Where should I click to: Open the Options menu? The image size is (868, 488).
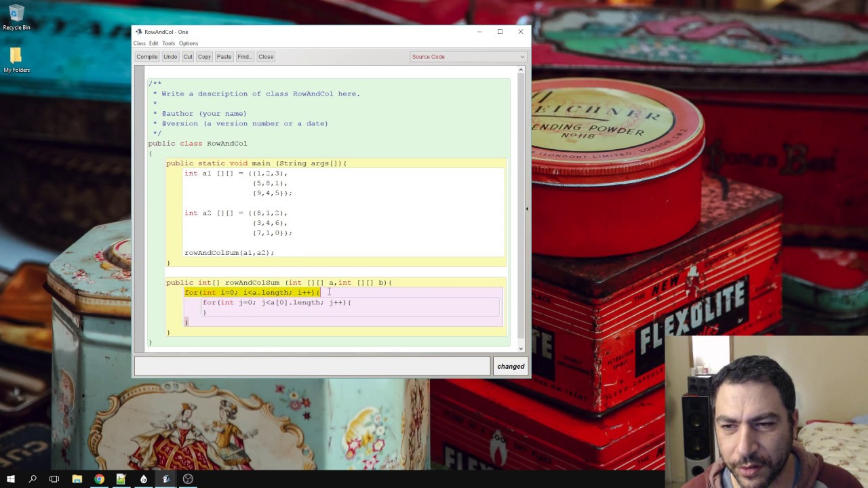[189, 43]
